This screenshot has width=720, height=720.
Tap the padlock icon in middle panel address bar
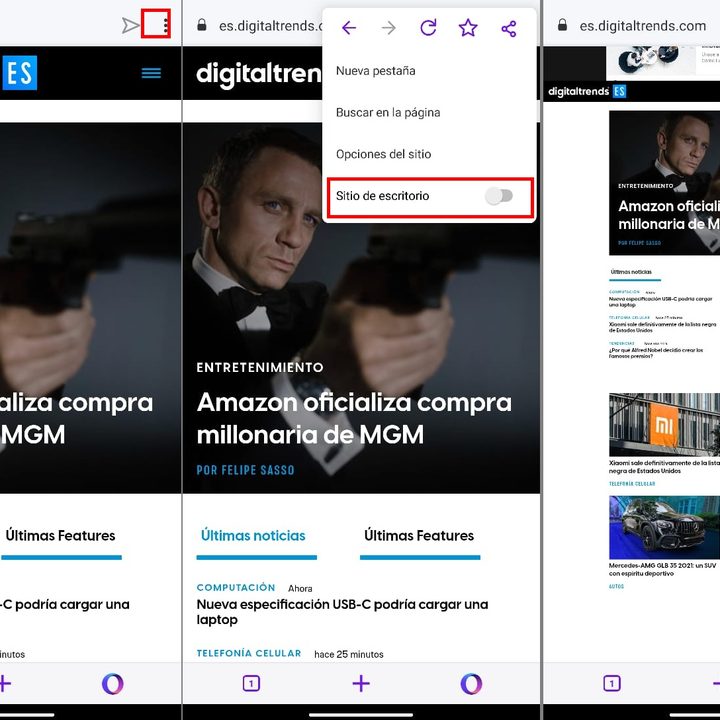[x=202, y=25]
